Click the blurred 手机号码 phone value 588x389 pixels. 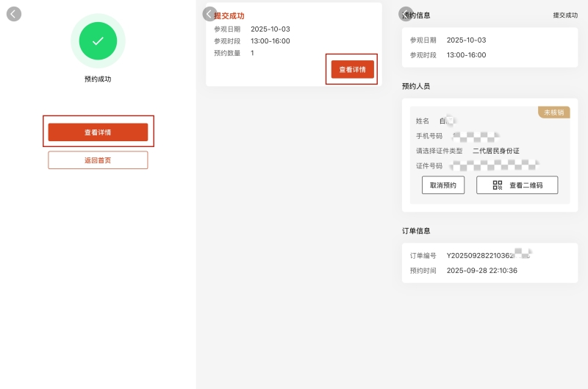coord(476,136)
